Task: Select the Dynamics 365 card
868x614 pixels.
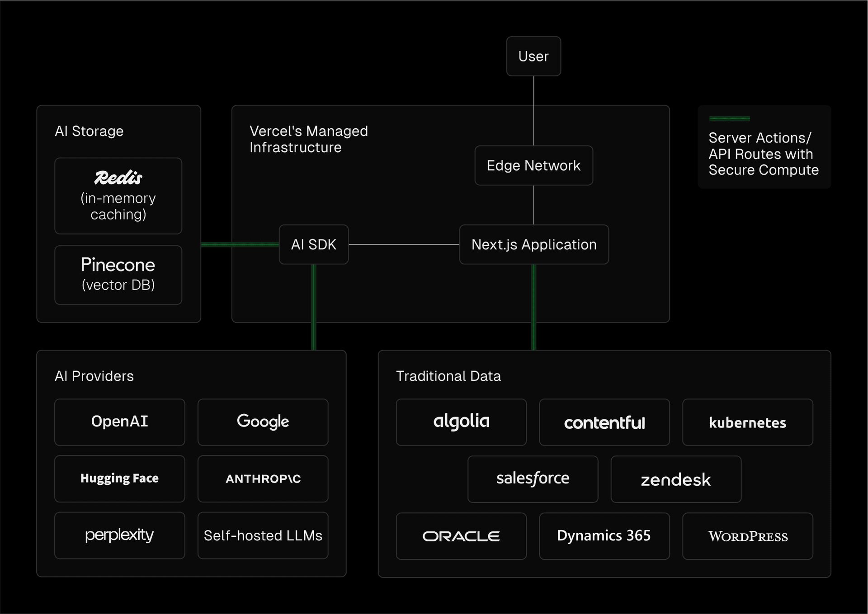Action: click(x=604, y=536)
